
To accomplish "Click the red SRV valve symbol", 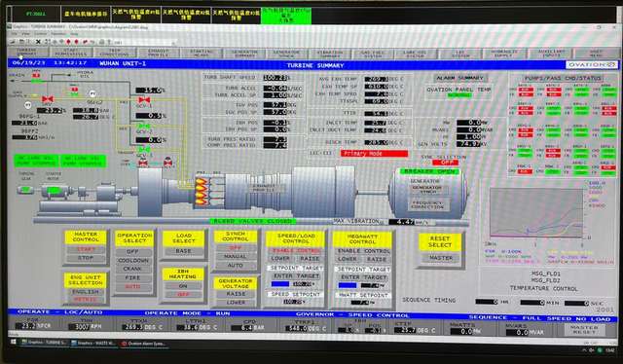I will pyautogui.click(x=48, y=99).
